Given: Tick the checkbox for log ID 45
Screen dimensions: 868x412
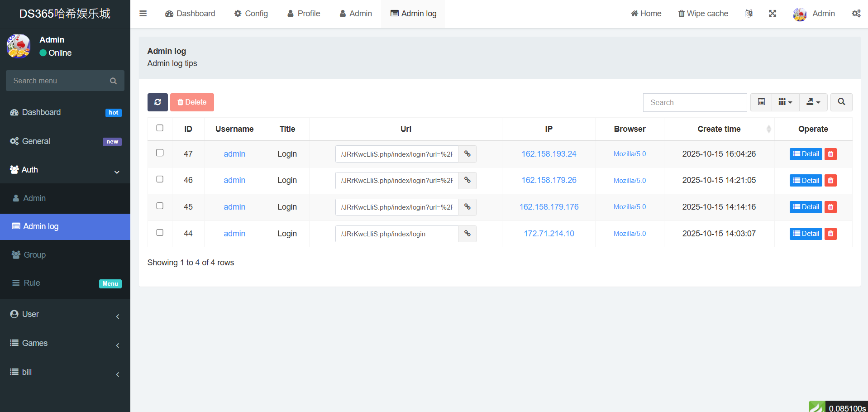Looking at the screenshot, I should pyautogui.click(x=160, y=206).
